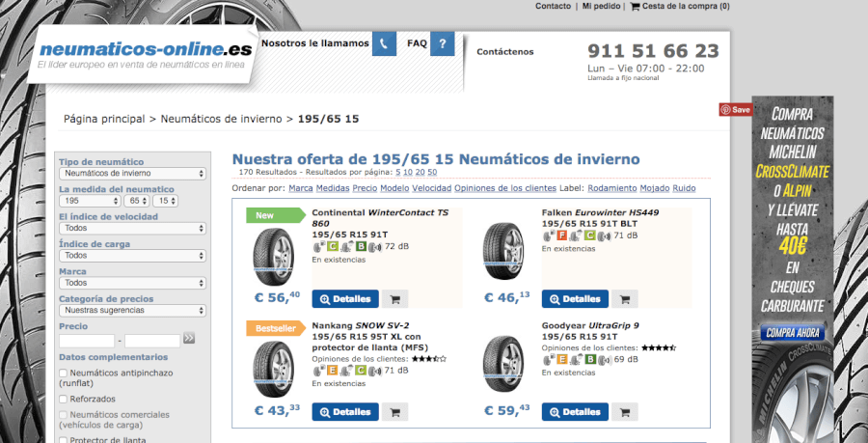Screen dimensions: 868x443
Task: Sort by Rodamiento label
Action: (612, 188)
